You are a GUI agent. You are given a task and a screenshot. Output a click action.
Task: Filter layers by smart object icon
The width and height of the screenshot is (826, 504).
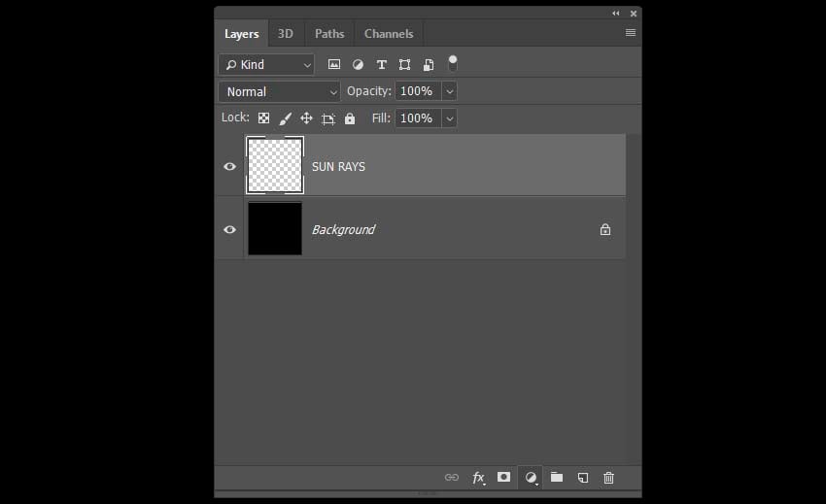tap(428, 65)
